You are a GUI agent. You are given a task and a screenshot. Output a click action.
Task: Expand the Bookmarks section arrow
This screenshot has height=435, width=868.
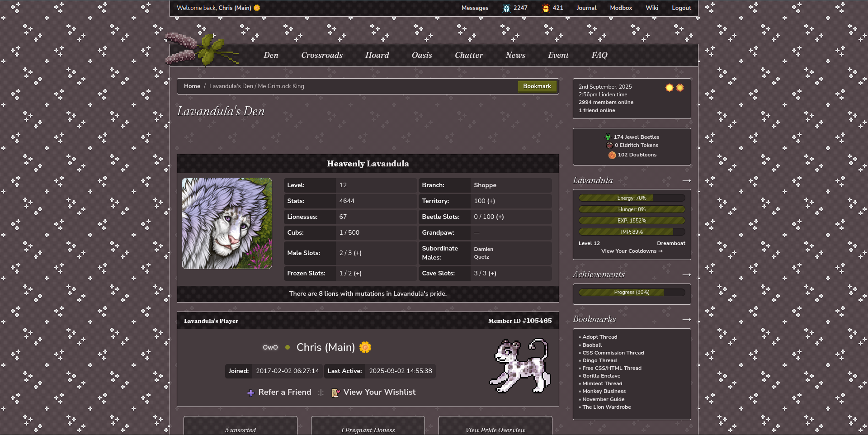coord(686,319)
